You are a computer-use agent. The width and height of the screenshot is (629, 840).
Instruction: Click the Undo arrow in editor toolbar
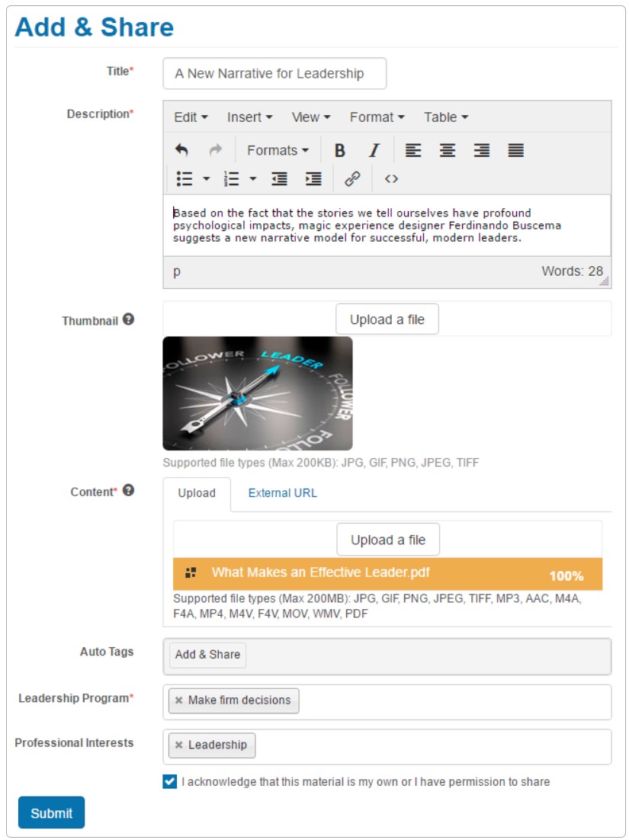pos(181,150)
